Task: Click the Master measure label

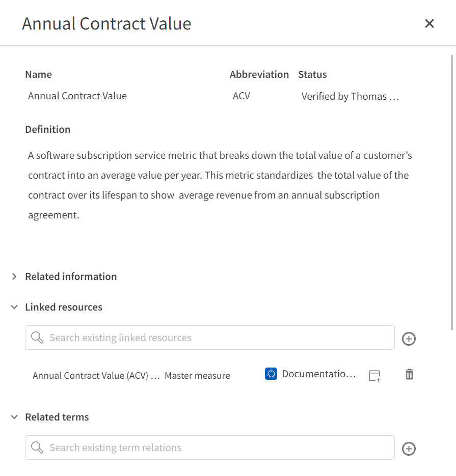Action: [198, 375]
